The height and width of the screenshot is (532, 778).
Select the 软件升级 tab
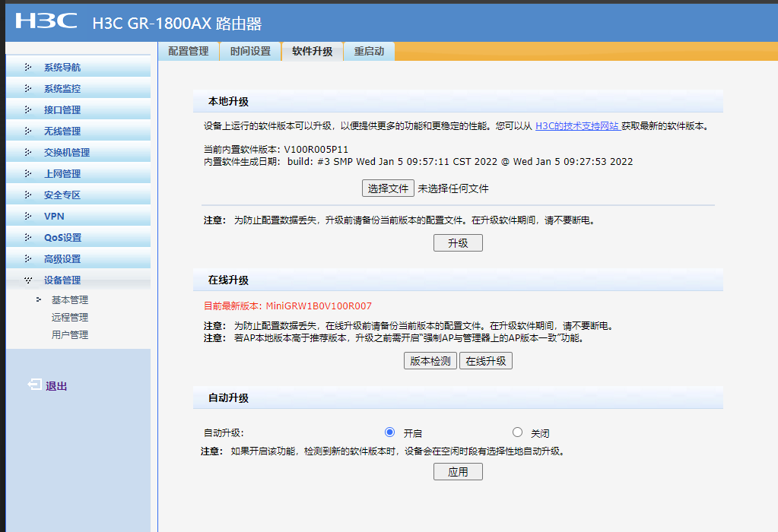(312, 51)
